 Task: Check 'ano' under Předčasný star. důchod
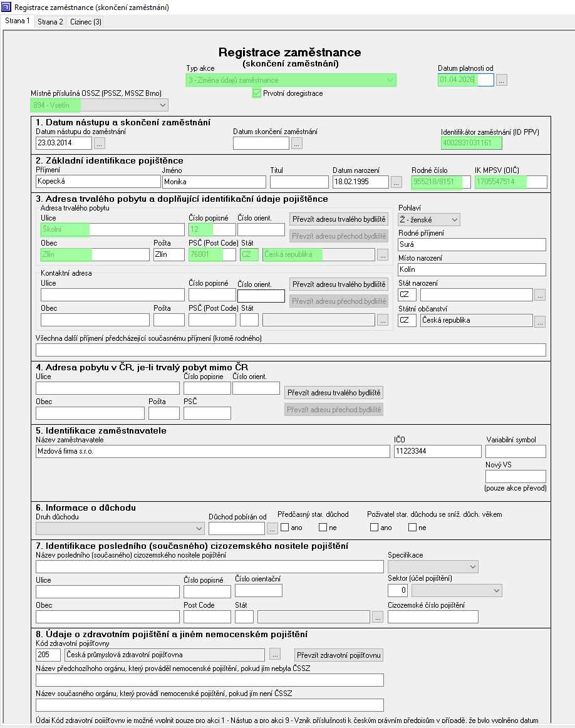[x=286, y=528]
